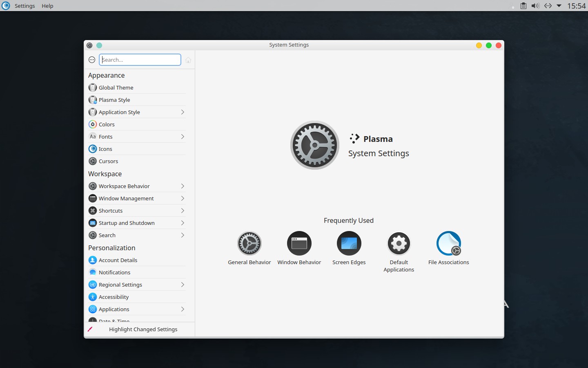The width and height of the screenshot is (588, 368).
Task: Open the network tray icon
Action: [548, 6]
